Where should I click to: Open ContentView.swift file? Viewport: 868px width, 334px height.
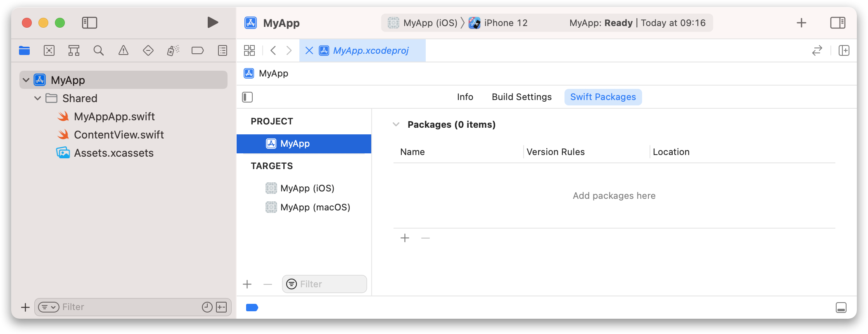pyautogui.click(x=119, y=135)
